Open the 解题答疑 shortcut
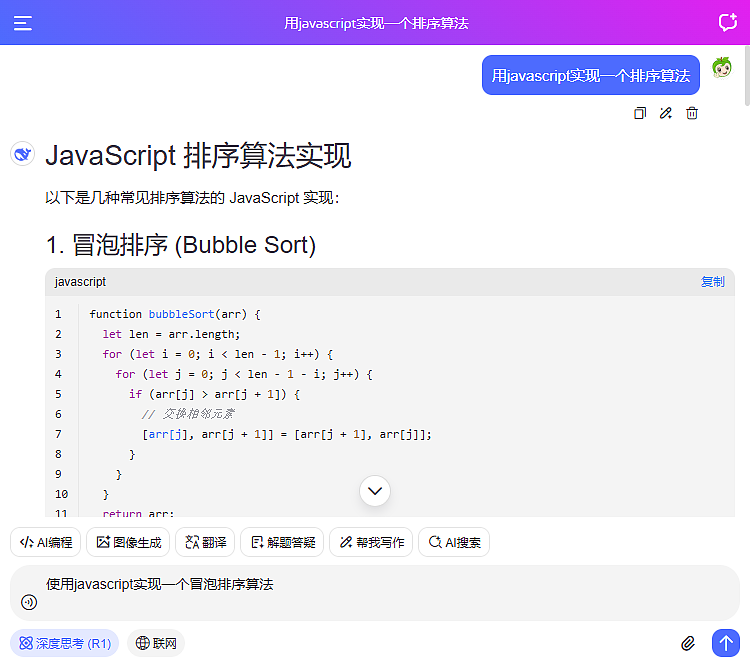Image resolution: width=750 pixels, height=667 pixels. coord(282,542)
